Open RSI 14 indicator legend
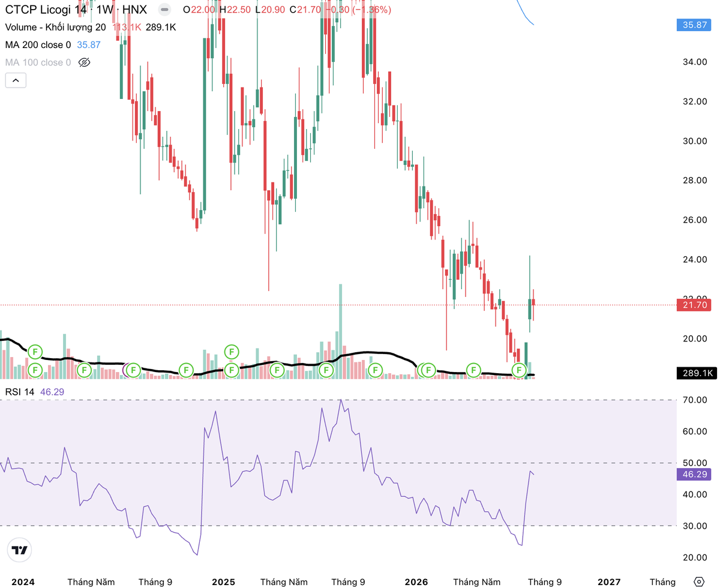Screen dimensions: 720x588 click(20, 392)
